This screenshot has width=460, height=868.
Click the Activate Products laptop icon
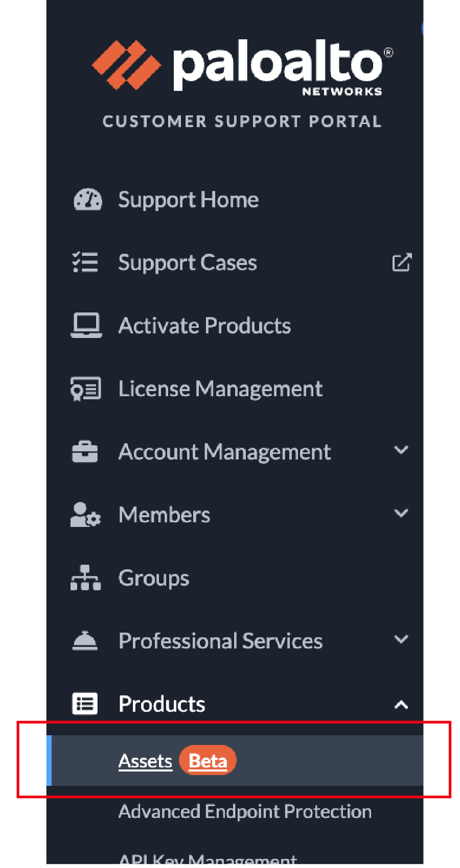(86, 326)
